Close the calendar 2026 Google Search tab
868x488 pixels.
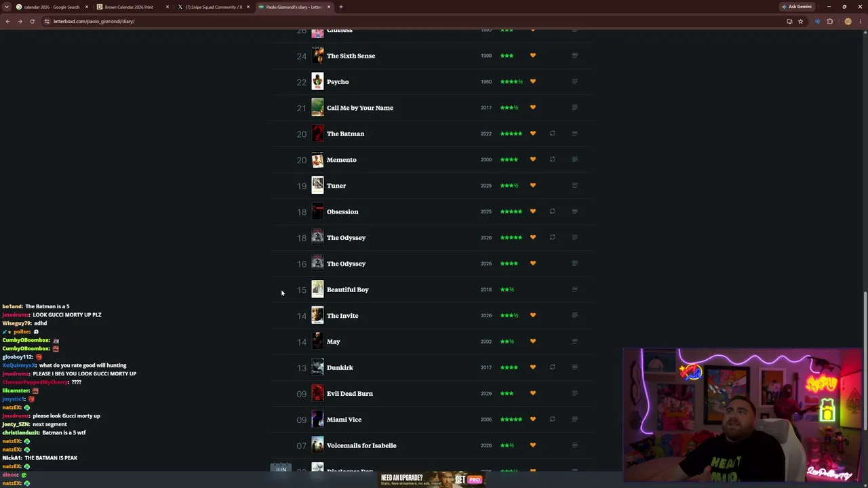(87, 7)
